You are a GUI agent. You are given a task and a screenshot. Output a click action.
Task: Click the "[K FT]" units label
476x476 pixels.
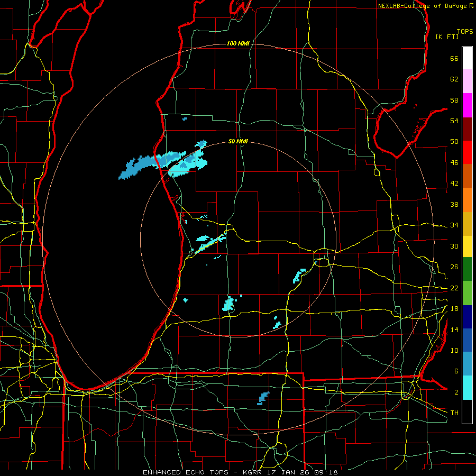(x=447, y=36)
